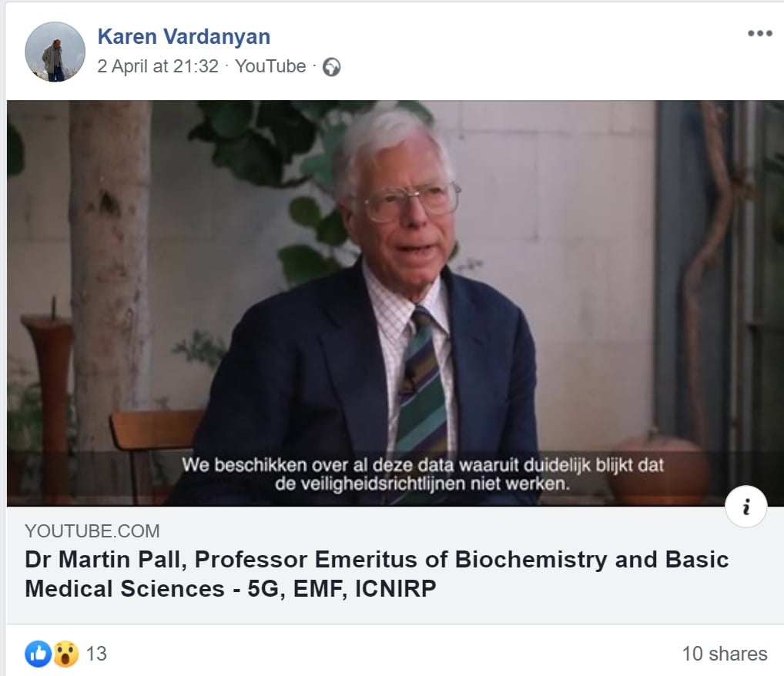Click the blue Like reaction icon
The height and width of the screenshot is (676, 784).
tap(38, 654)
